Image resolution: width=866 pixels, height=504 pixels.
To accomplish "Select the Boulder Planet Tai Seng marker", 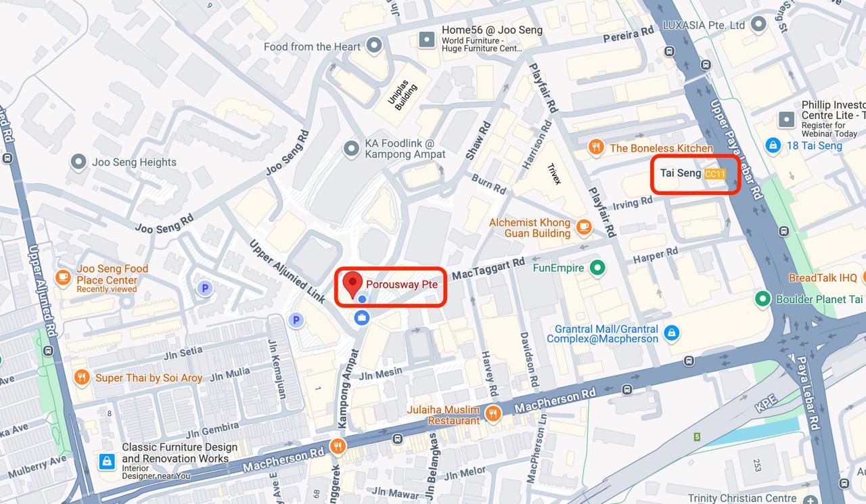I will click(763, 298).
